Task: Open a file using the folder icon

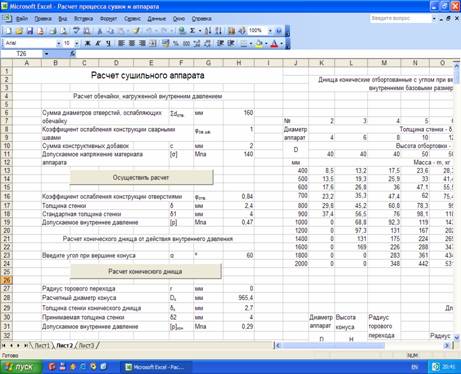Action: [x=19, y=31]
